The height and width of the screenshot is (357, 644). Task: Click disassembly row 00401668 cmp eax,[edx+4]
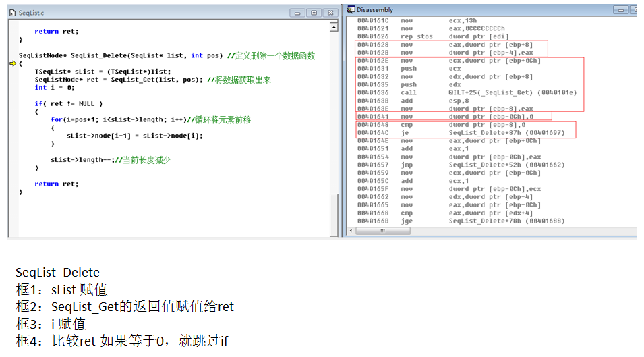[x=445, y=213]
